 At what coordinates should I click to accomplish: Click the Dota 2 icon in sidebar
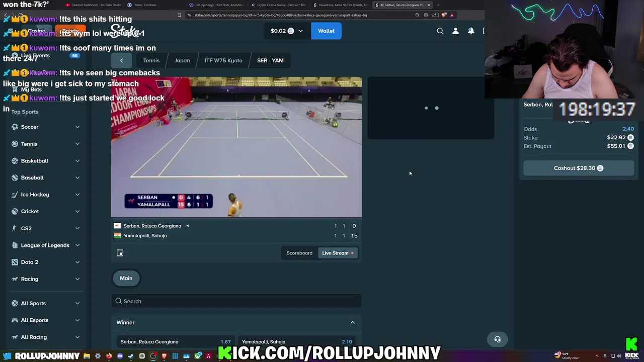coord(15,262)
